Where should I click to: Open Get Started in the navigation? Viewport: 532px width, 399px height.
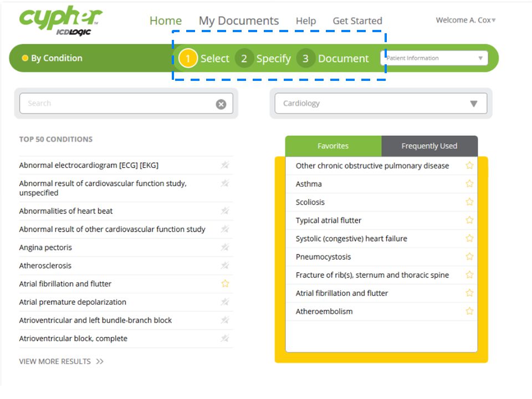coord(357,21)
